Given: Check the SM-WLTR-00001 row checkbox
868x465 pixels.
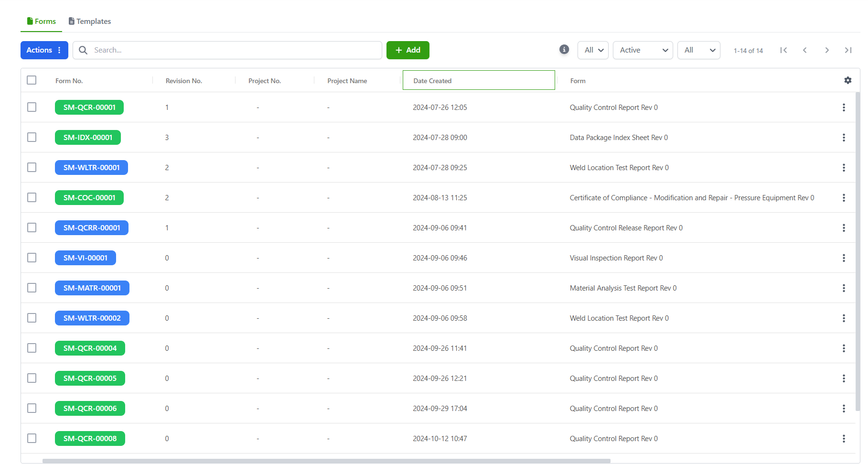Looking at the screenshot, I should click(x=32, y=167).
